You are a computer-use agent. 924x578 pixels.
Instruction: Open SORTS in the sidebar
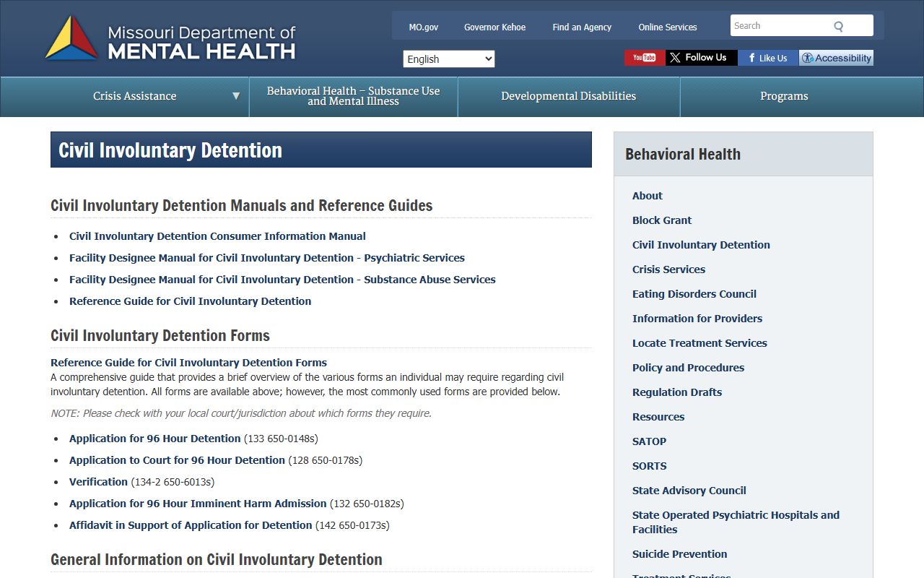650,466
